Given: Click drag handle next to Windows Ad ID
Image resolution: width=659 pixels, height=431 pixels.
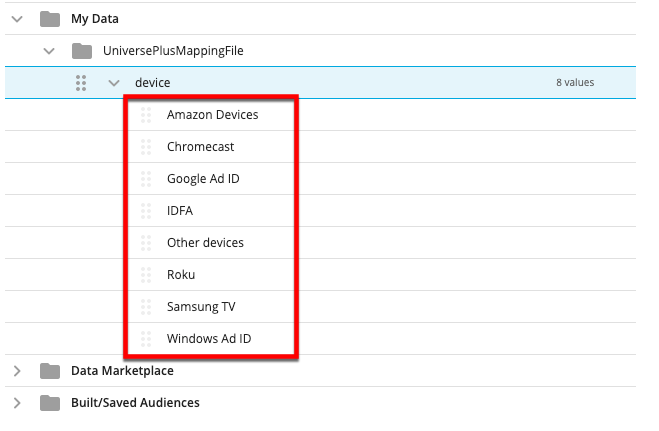Looking at the screenshot, I should (x=146, y=339).
